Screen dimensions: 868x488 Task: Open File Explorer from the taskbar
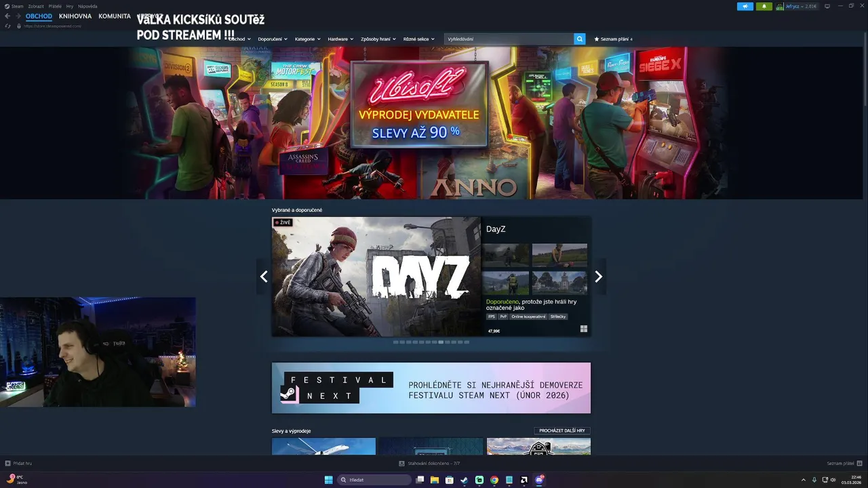(x=435, y=480)
